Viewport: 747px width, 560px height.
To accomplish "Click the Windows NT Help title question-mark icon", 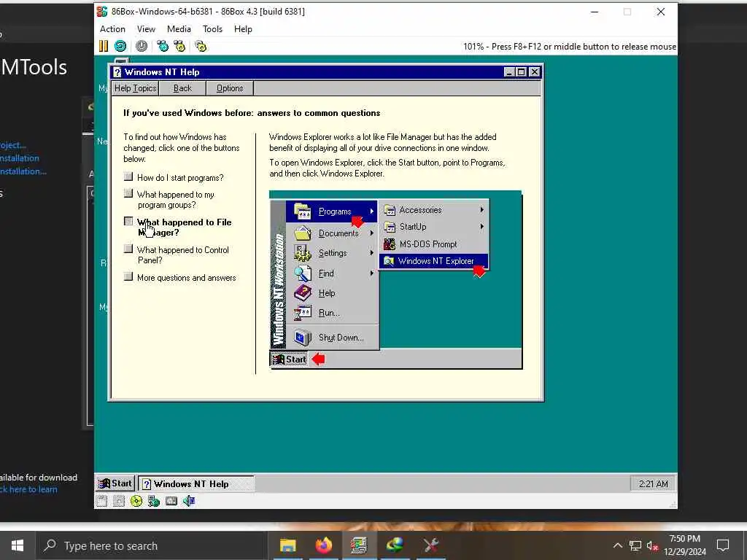I will (117, 72).
